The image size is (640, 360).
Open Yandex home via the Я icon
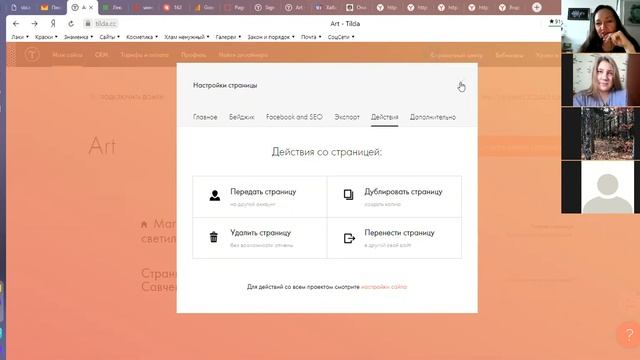[53, 24]
